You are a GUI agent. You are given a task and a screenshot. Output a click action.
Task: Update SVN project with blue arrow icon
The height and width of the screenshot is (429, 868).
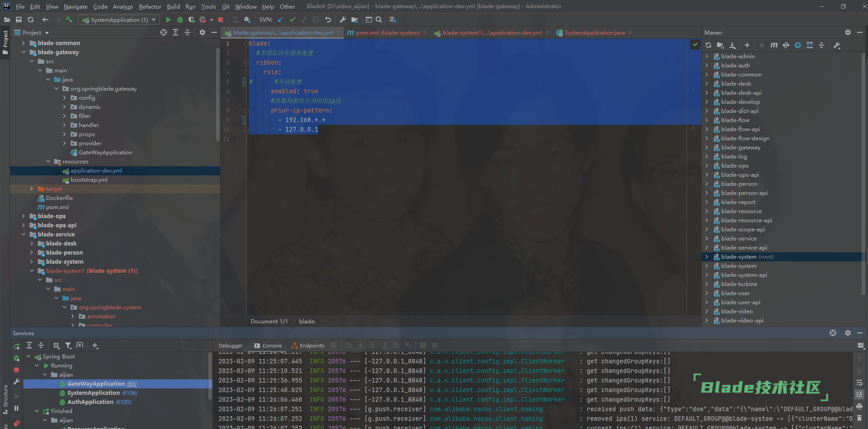[x=280, y=20]
